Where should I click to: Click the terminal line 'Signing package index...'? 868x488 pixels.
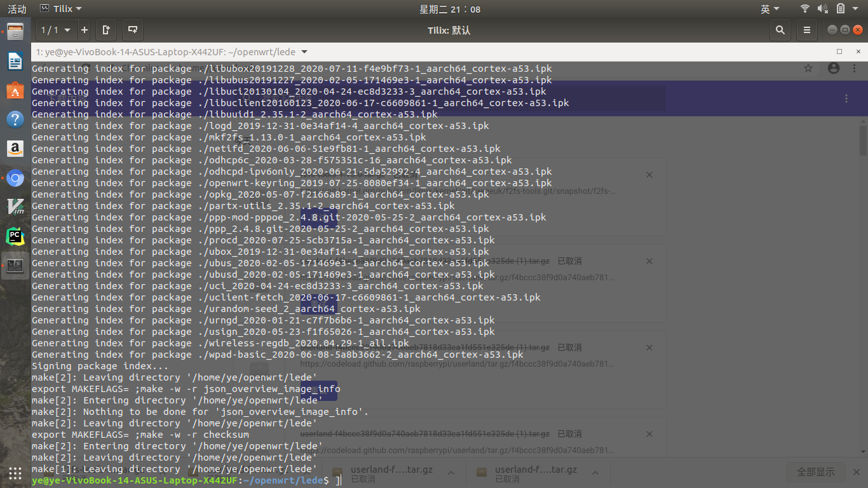[100, 366]
